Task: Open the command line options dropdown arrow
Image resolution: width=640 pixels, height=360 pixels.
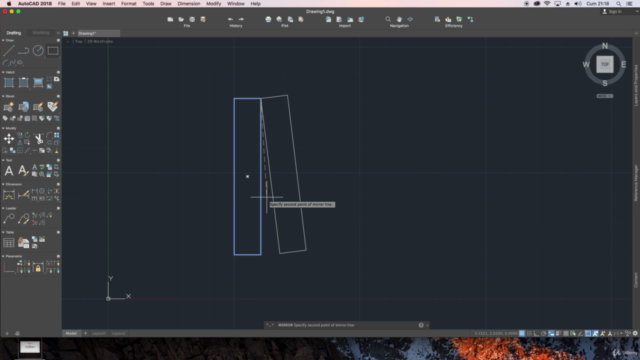Action: click(x=427, y=325)
